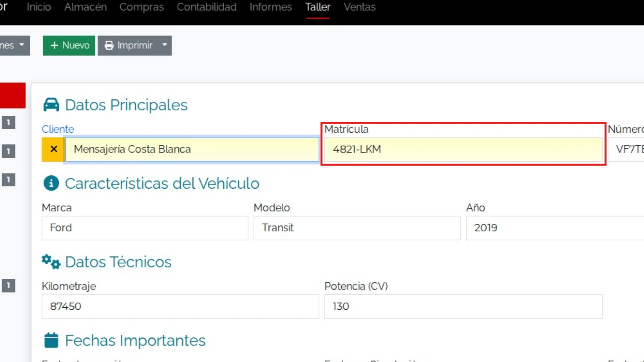The height and width of the screenshot is (362, 644).
Task: Click the calendar icon beside Fechas Importantes
Action: click(51, 340)
